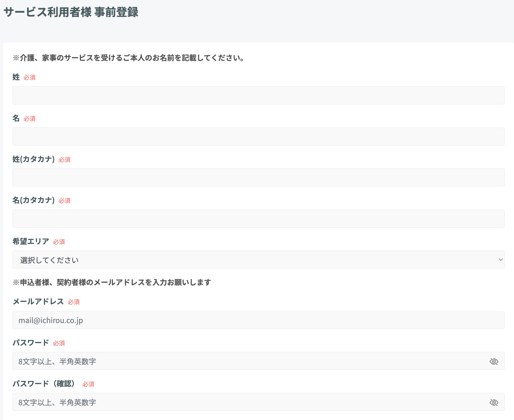Screen dimensions: 514x420
Task: Expand the 選択してください area selector
Action: click(258, 260)
